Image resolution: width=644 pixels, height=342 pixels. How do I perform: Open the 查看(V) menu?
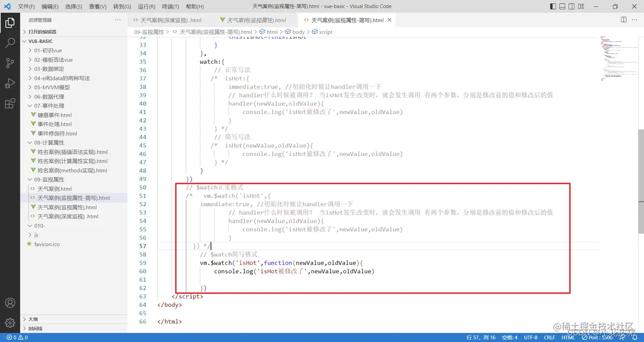click(x=98, y=7)
